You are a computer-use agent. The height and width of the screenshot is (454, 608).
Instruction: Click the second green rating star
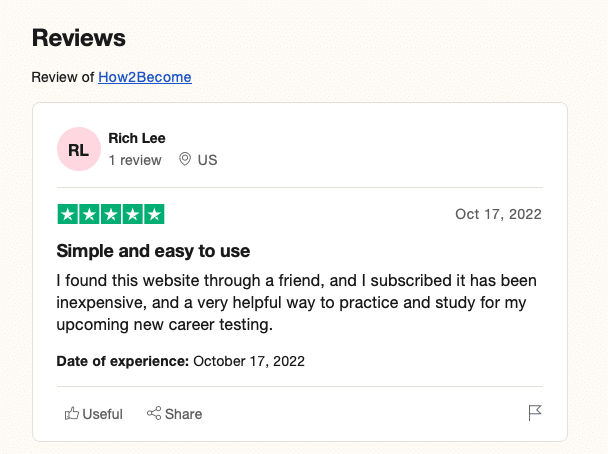click(89, 214)
